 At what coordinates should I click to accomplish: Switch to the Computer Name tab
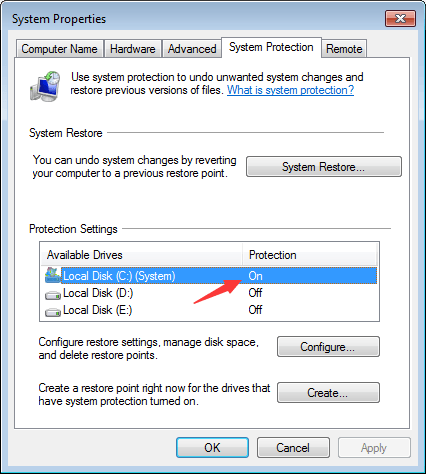click(60, 49)
